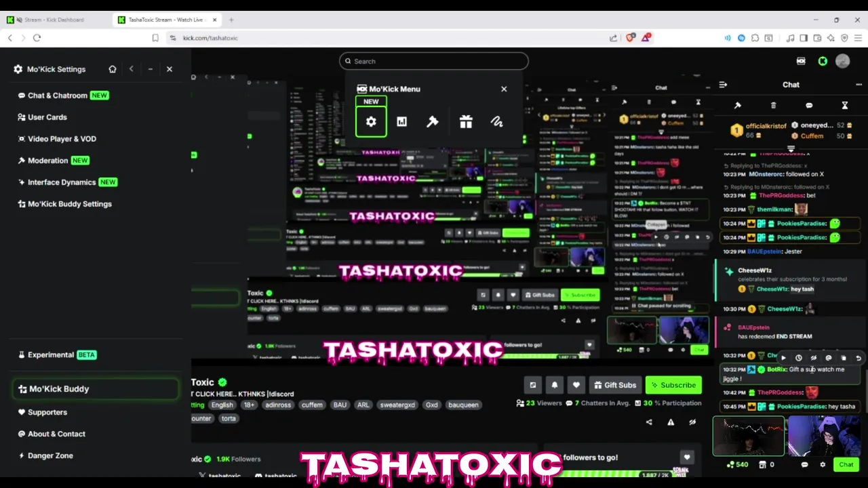868x488 pixels.
Task: Click the Mo'Kick camera icon in top bar
Action: pyautogui.click(x=801, y=61)
